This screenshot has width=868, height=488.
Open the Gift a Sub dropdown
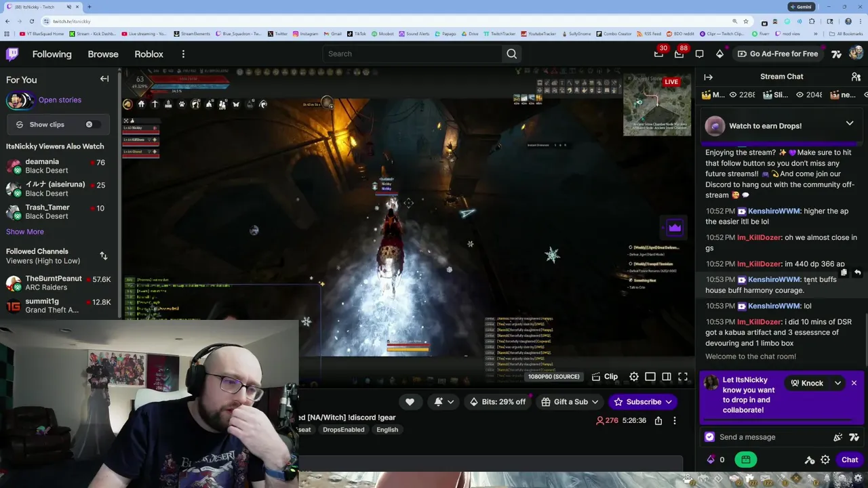pyautogui.click(x=570, y=402)
